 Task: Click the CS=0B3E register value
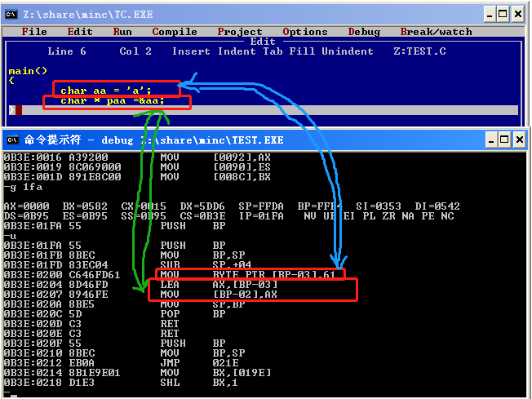202,216
